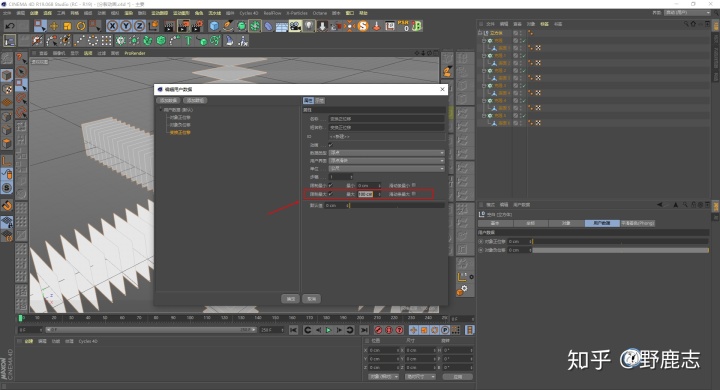Viewport: 720px width, 390px height.
Task: Toggle the Z axis lock icon
Action: coord(139,26)
